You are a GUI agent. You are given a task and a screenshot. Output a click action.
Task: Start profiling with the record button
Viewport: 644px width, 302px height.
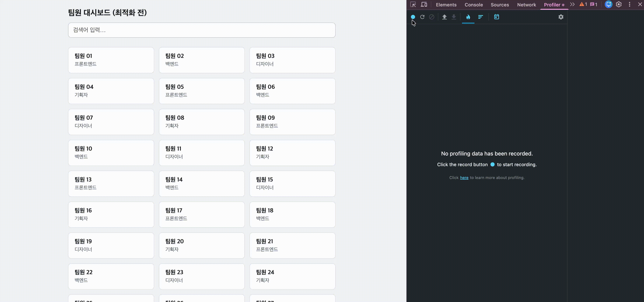[413, 17]
